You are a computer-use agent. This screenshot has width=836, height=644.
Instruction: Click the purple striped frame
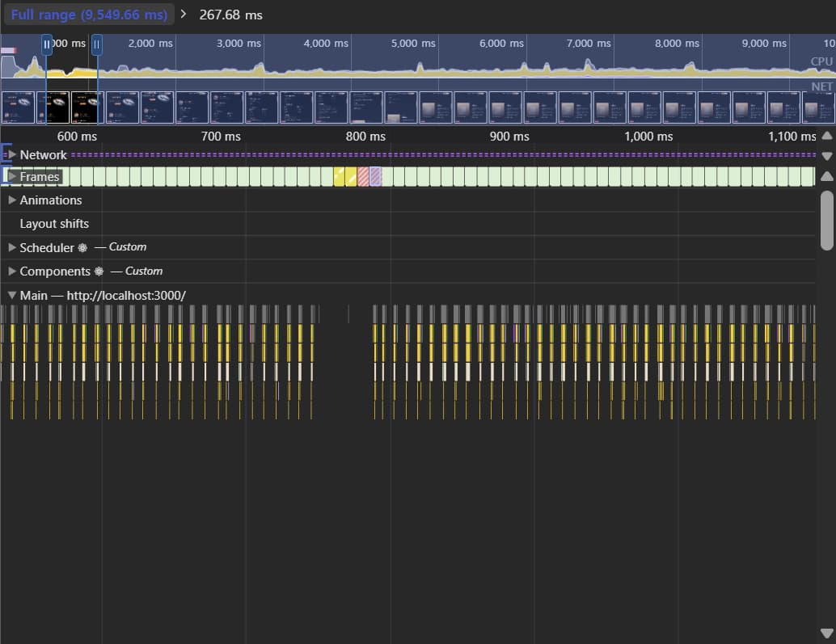tap(375, 176)
